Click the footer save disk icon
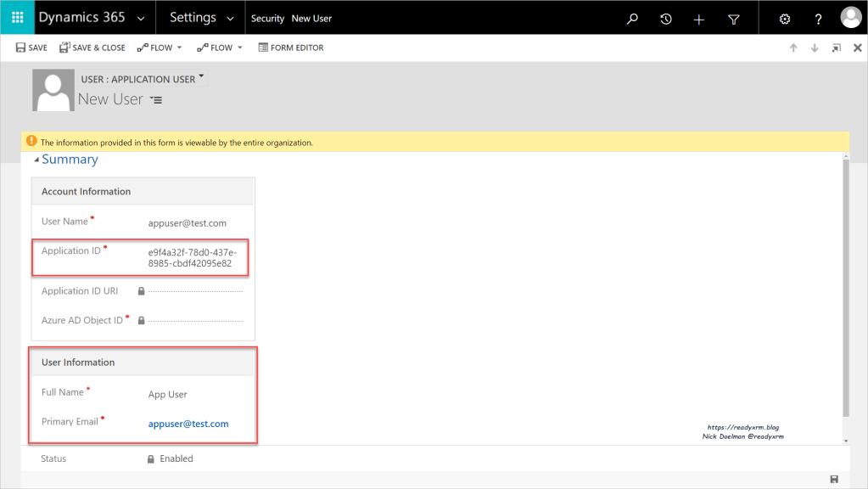This screenshot has height=489, width=868. (834, 480)
